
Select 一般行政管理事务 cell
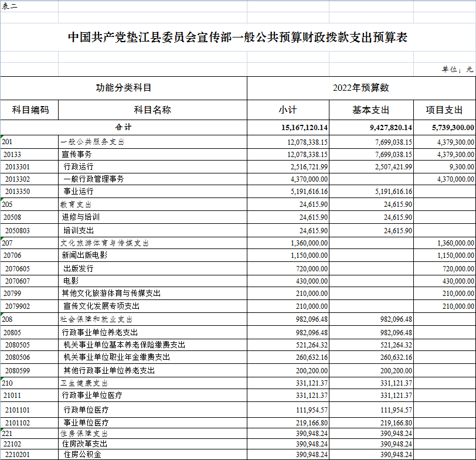(x=152, y=179)
